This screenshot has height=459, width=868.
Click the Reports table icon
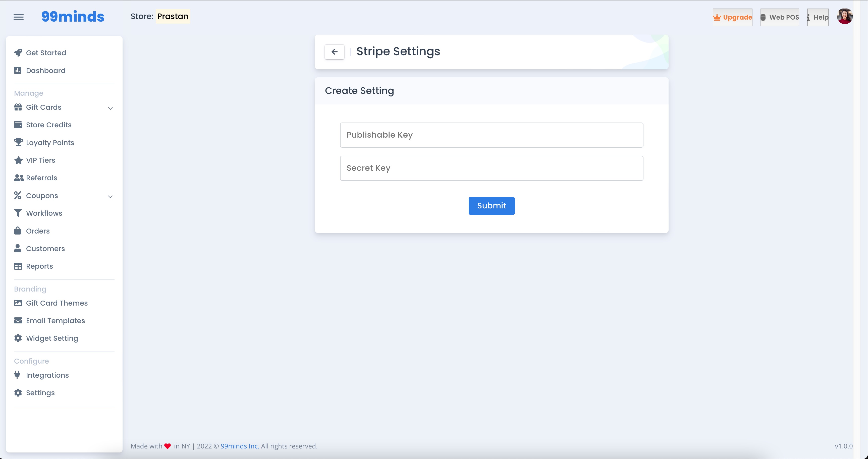[x=18, y=266]
